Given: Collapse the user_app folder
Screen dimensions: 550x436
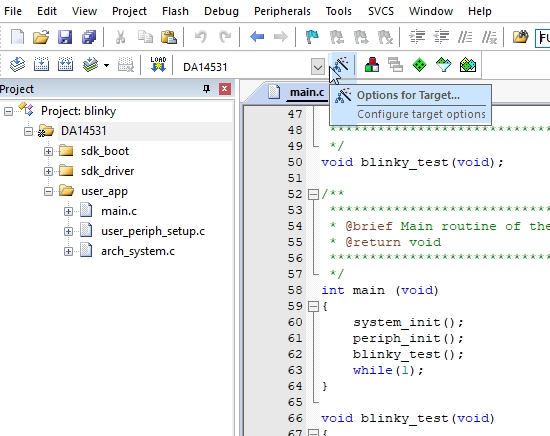Looking at the screenshot, I should pyautogui.click(x=48, y=192).
